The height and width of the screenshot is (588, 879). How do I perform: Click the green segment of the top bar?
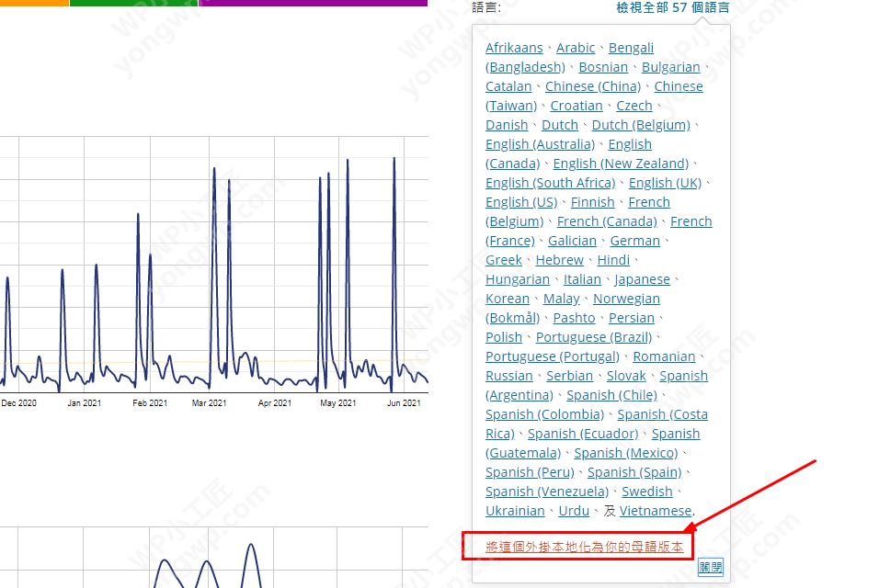(133, 3)
